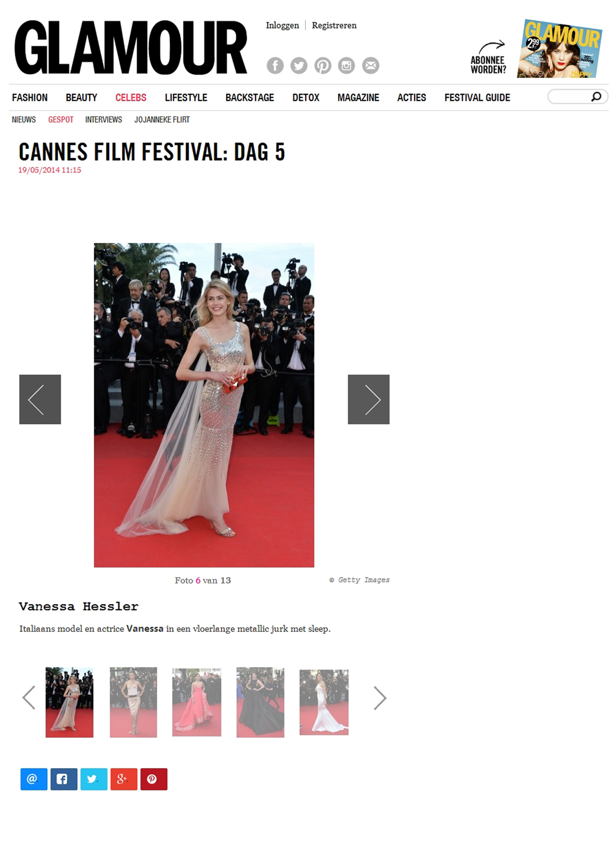Open the CELEBS menu item
This screenshot has height=863, width=616.
[x=131, y=98]
